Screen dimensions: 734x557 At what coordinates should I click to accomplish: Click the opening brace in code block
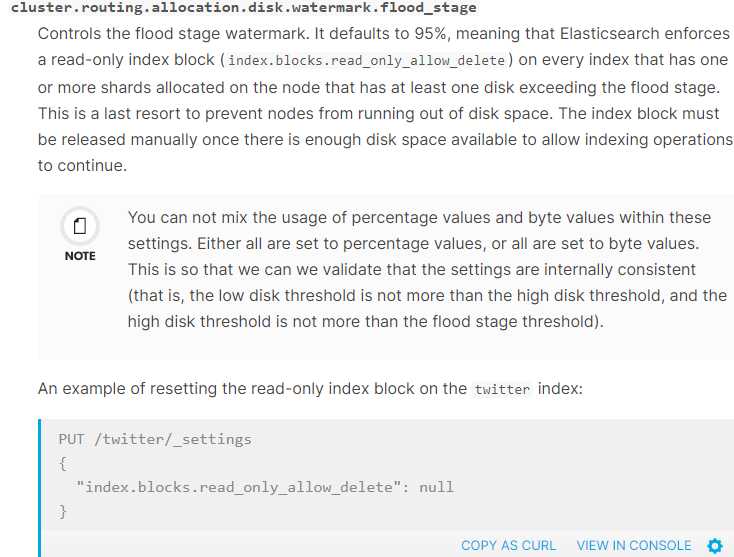coord(63,463)
